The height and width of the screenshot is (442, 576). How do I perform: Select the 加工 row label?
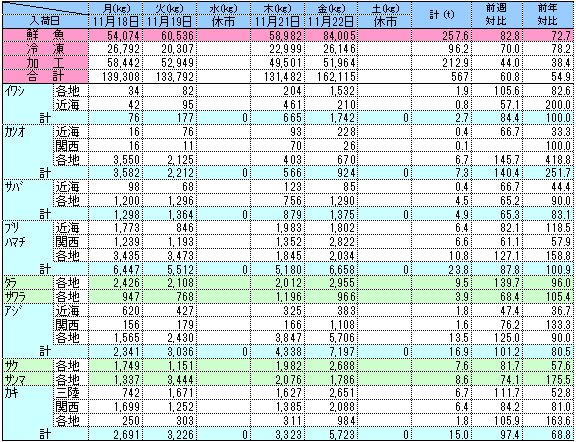click(45, 63)
